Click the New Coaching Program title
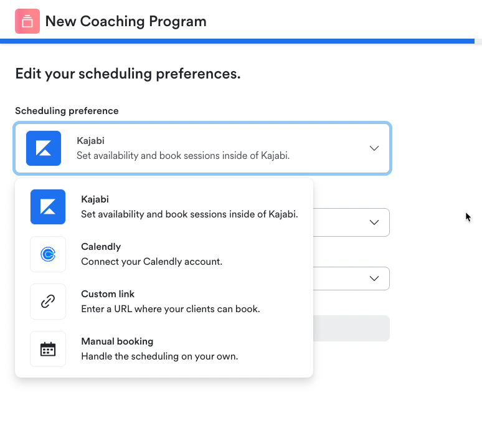 (x=126, y=21)
